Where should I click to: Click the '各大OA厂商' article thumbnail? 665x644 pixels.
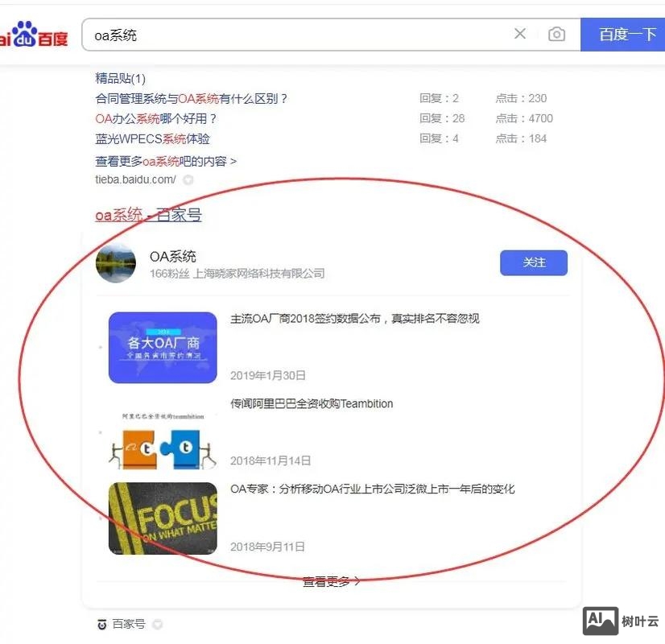click(162, 346)
